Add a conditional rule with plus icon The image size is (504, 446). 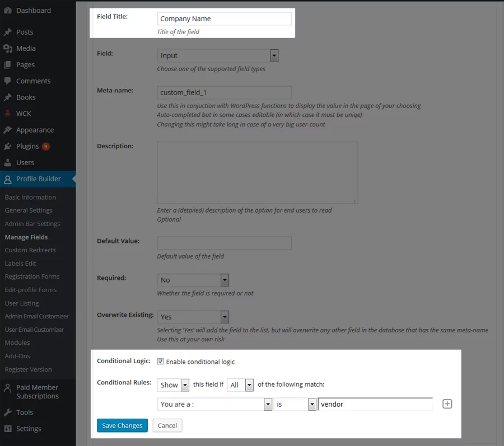(x=447, y=403)
